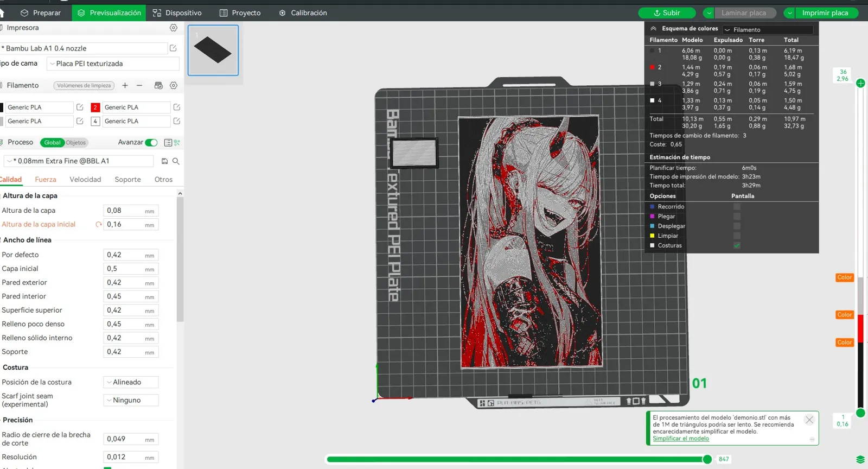This screenshot has width=868, height=469.
Task: Edit the Bambu Lab A1 printer preset
Action: 173,48
